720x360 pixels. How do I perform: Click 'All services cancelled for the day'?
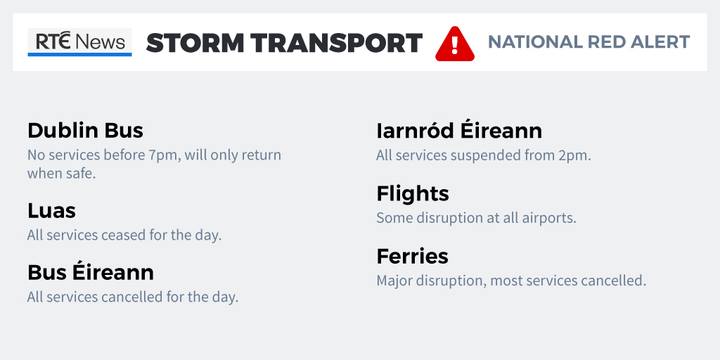tap(133, 297)
